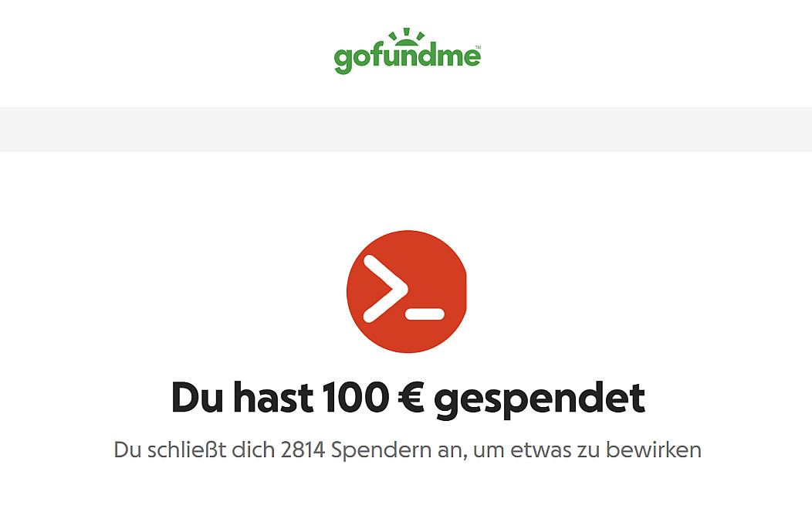Click the "um etwas zu bewirken" text
The image size is (812, 526).
[587, 450]
